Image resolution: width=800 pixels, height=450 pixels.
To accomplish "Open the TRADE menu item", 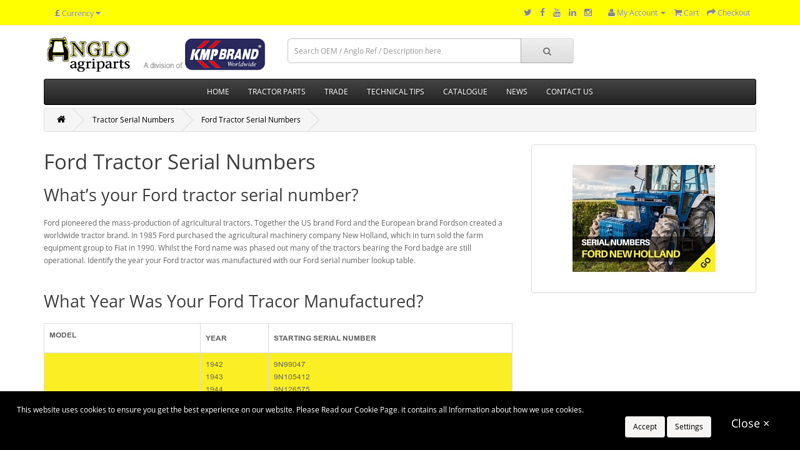I will click(x=336, y=92).
